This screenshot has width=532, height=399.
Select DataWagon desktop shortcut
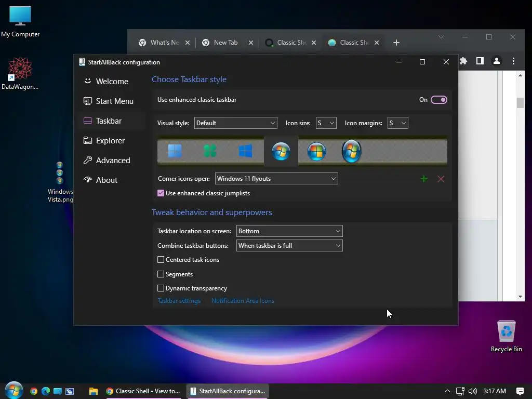[20, 73]
